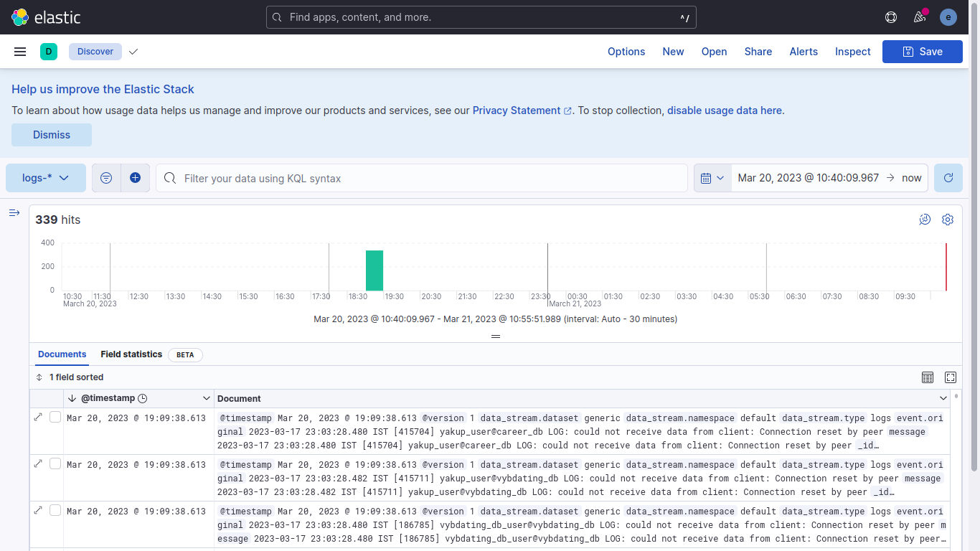Screen dimensions: 980x551
Task: Select the yakup_user@career_db row checkbox
Action: pos(55,417)
